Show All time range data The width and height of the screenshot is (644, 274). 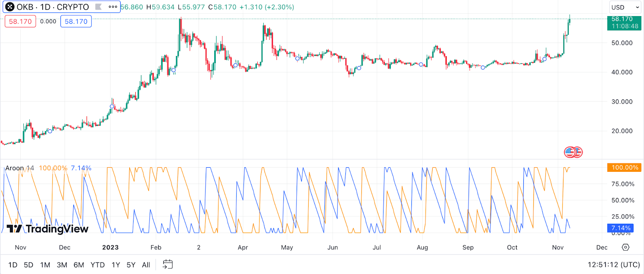pos(146,265)
